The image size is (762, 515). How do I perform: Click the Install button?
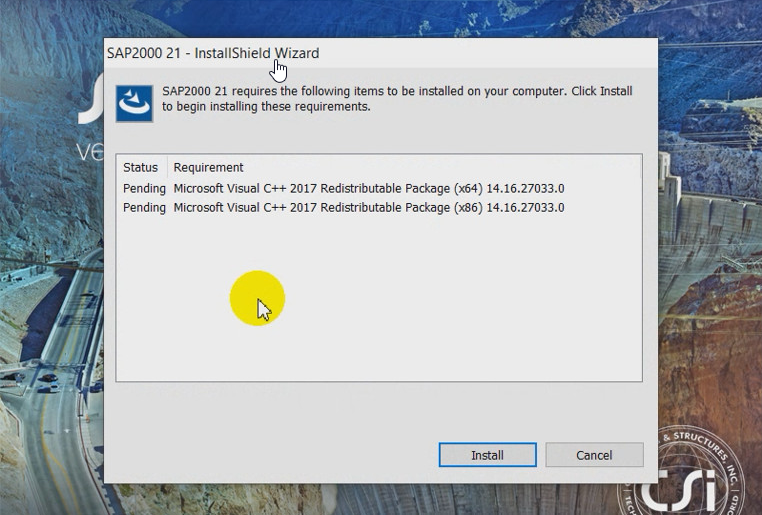pos(487,455)
